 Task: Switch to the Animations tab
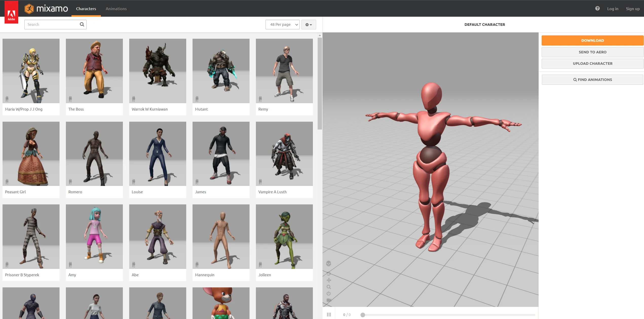tap(116, 9)
